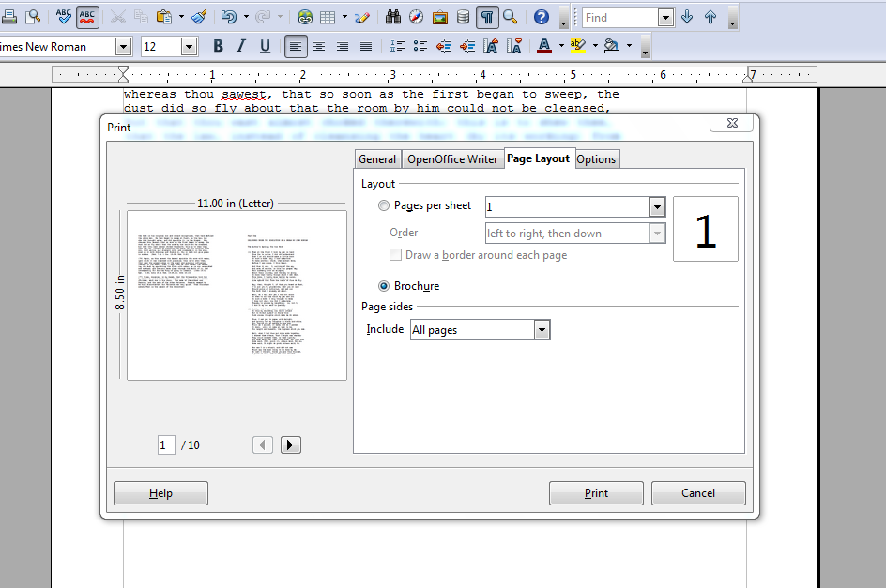Switch to OpenOffice Writer tab

(452, 159)
